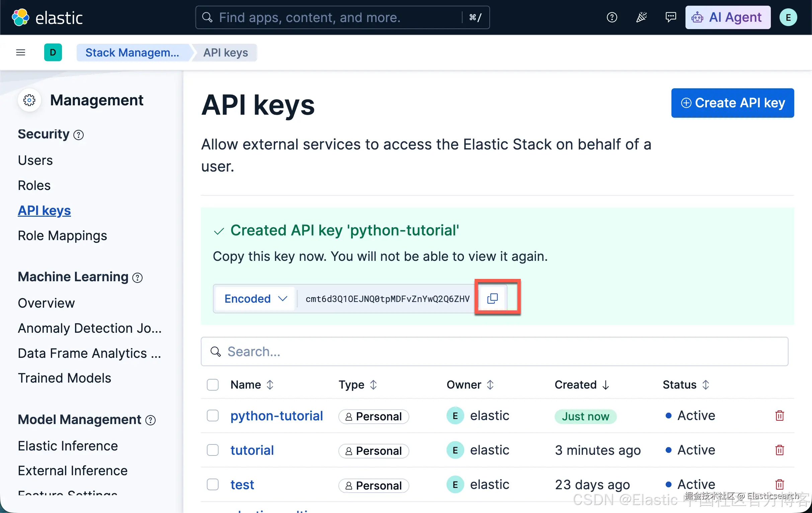The image size is (812, 513).
Task: Click Active status for tutorial row
Action: pyautogui.click(x=690, y=450)
